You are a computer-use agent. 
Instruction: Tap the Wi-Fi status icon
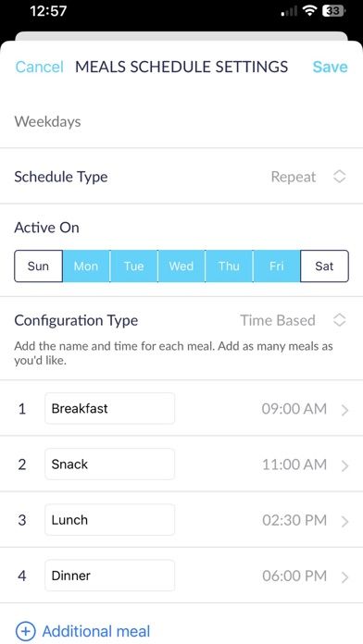[x=309, y=11]
